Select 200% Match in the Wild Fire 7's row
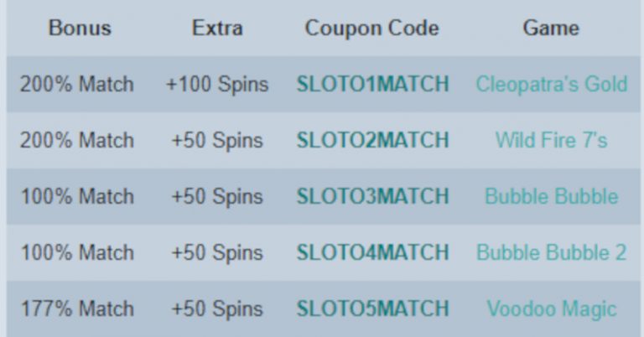 (77, 140)
